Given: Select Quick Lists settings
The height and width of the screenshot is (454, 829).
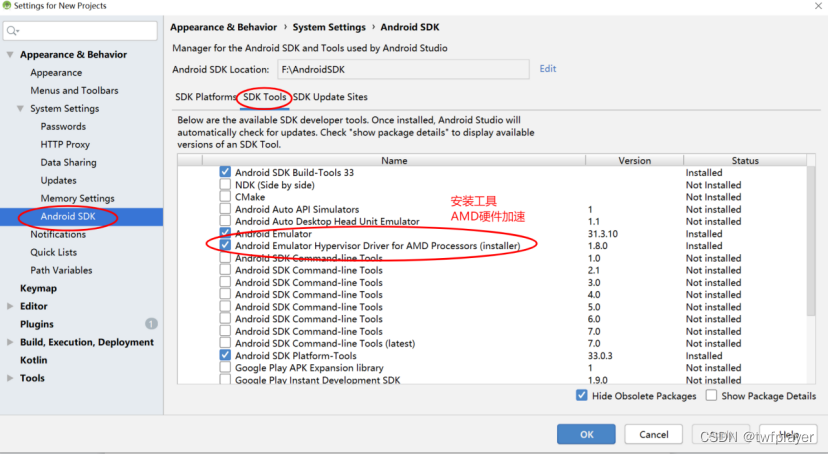Looking at the screenshot, I should pyautogui.click(x=53, y=252).
